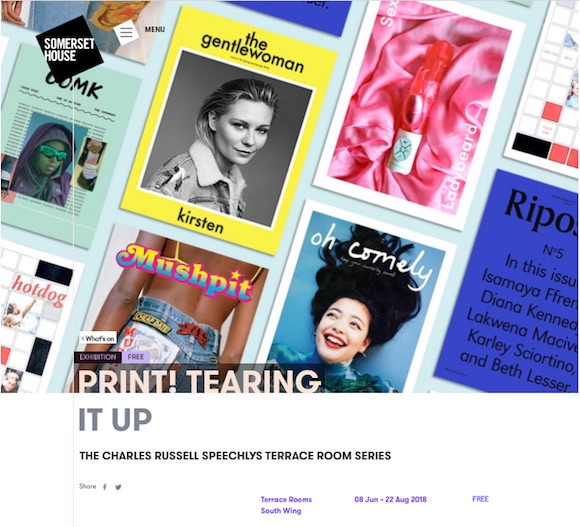Click the MENU label
The width and height of the screenshot is (580, 527).
tap(155, 29)
